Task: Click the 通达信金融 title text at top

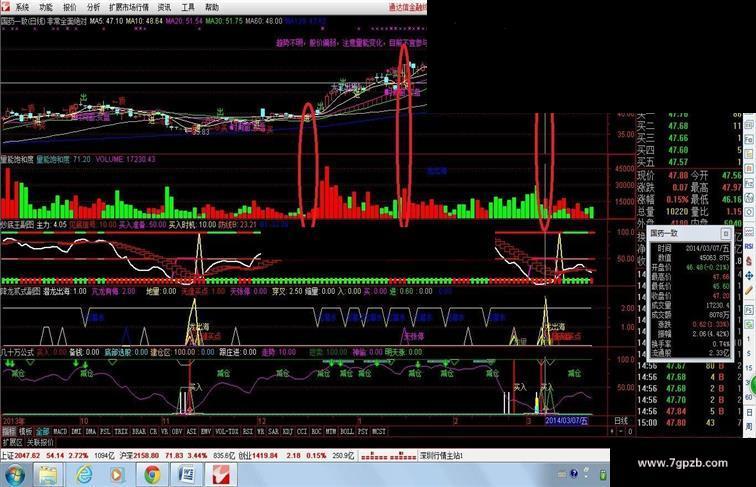Action: [407, 7]
